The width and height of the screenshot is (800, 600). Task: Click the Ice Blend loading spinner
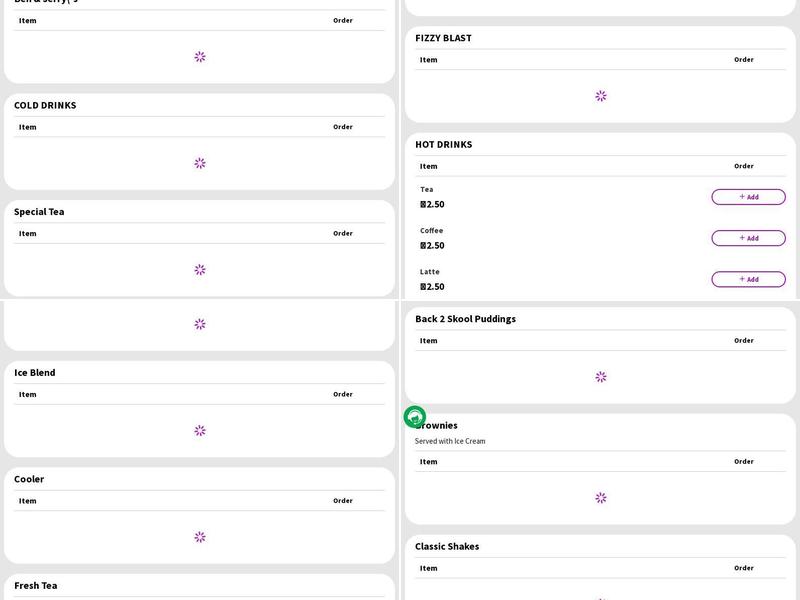(x=200, y=431)
